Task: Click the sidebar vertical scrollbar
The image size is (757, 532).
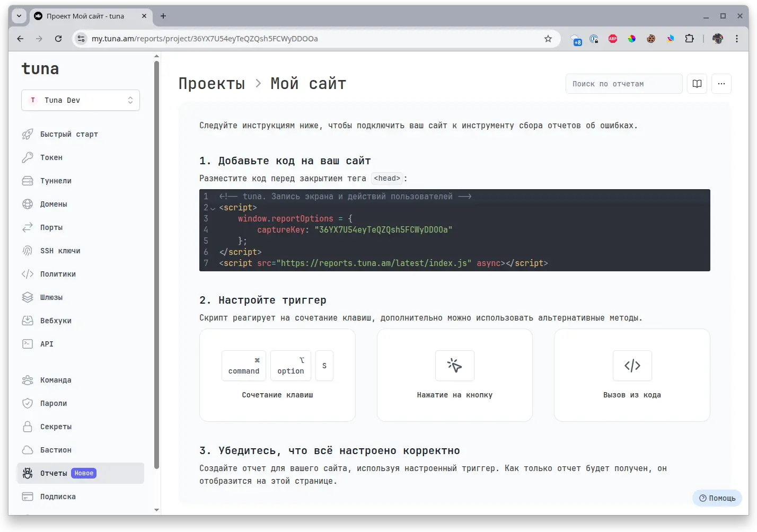Action: click(156, 265)
